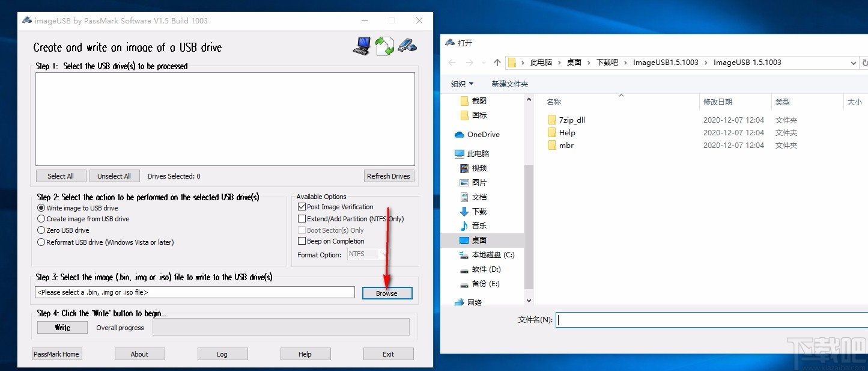
Task: Enable Beep on Completion
Action: coord(302,241)
